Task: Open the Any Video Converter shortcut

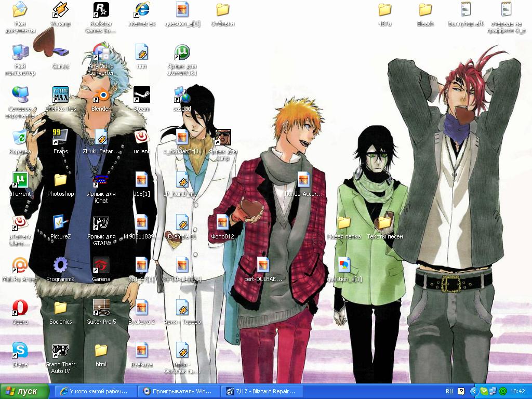Action: coord(101,53)
